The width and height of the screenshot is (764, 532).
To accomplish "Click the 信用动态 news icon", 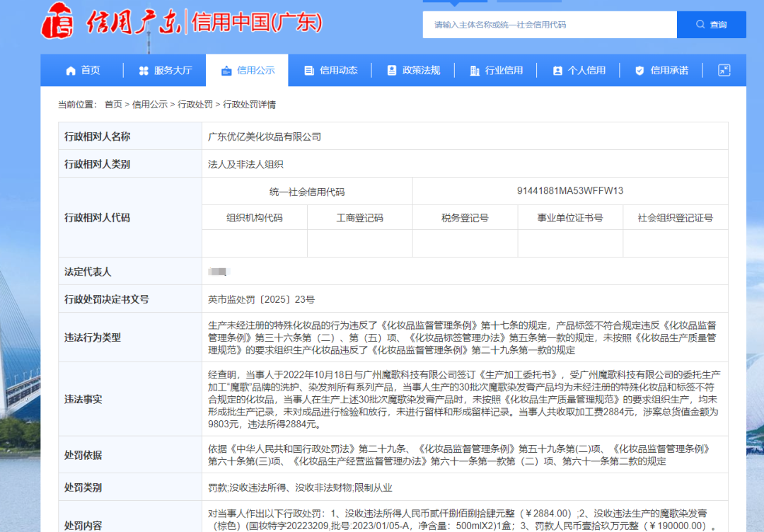I will (309, 71).
